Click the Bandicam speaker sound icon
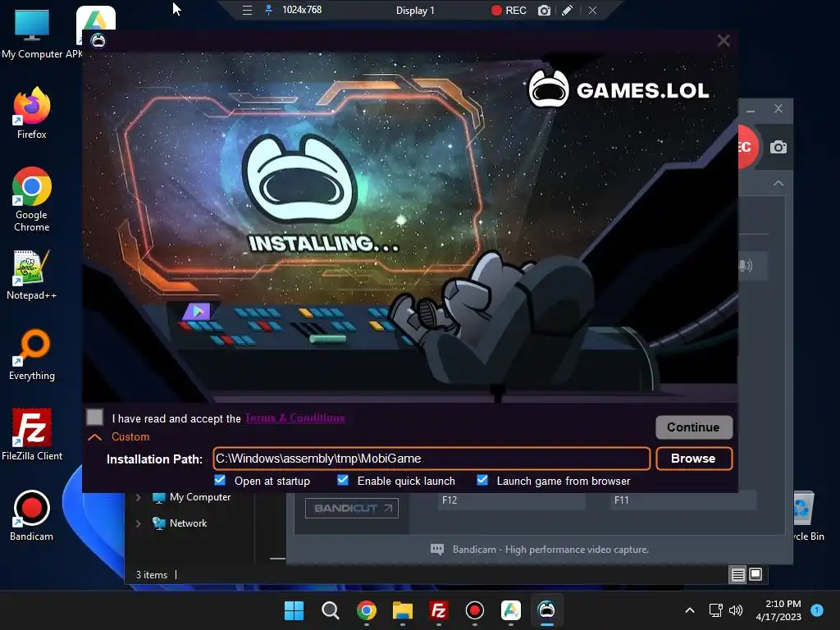Screen dimensions: 840x630 [746, 265]
